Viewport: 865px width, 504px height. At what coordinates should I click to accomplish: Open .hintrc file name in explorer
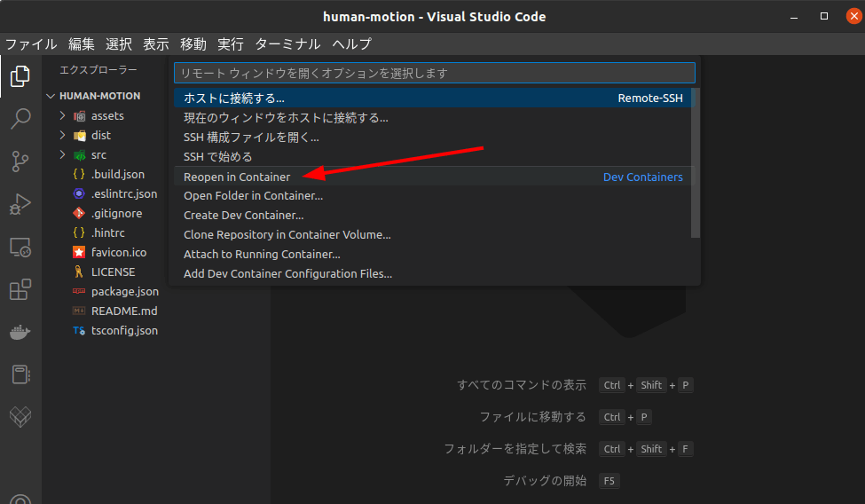108,233
